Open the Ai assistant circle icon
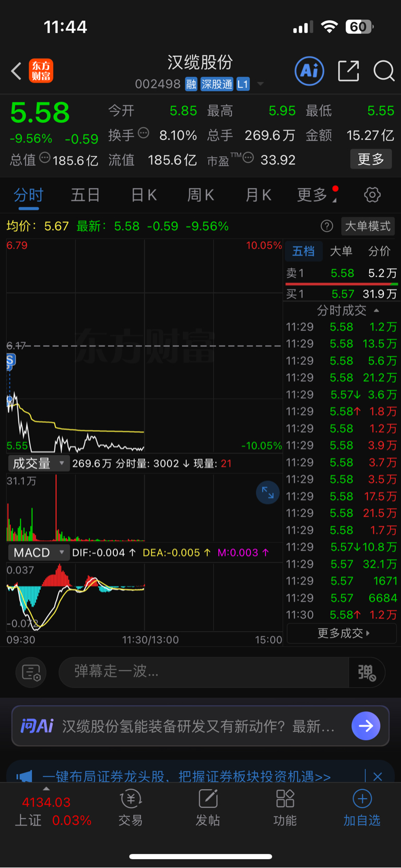 (x=309, y=71)
